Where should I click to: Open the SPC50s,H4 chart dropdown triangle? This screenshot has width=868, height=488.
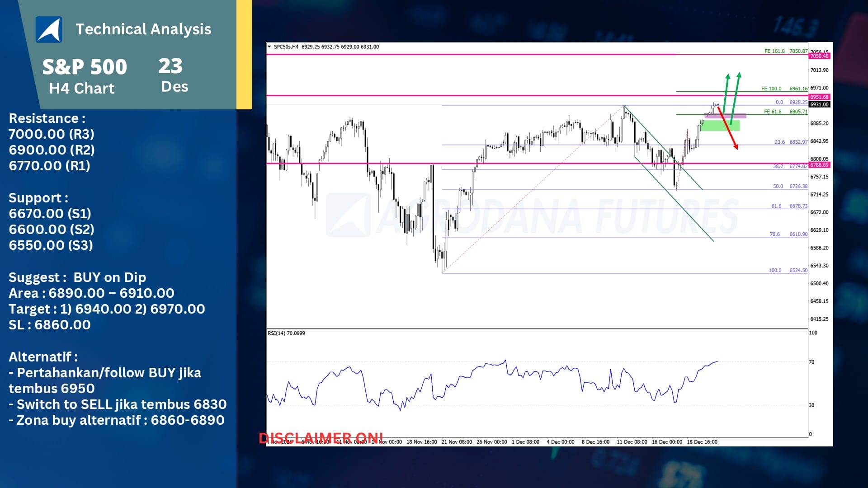pyautogui.click(x=269, y=47)
